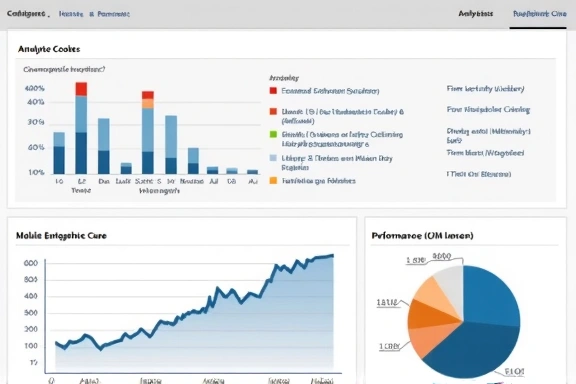Screen dimensions: 576x384
Task: Click the orange legend square at the bottom of the legend
Action: click(x=273, y=180)
